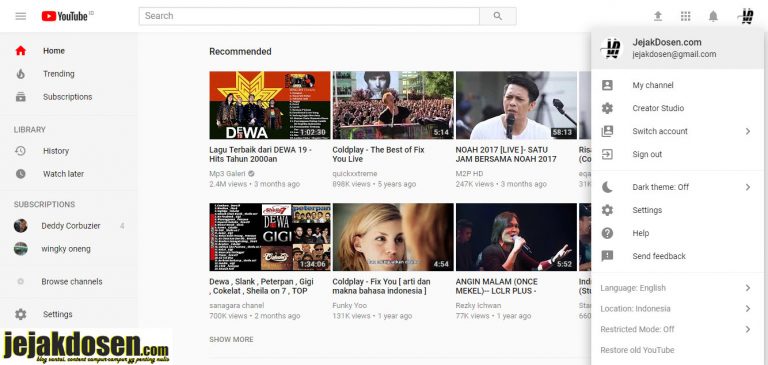Open NOAH 2017 LIVE video thumbnail
The width and height of the screenshot is (768, 365).
(x=516, y=105)
